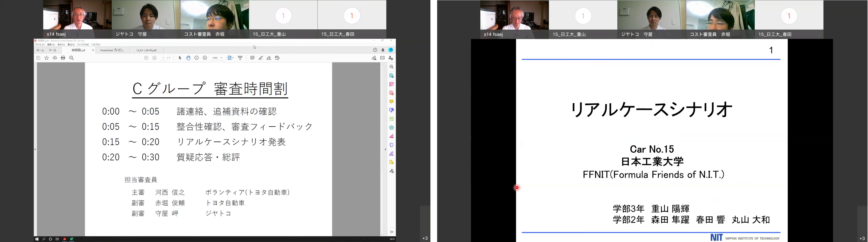The image size is (868, 242).
Task: Open the ファイル menu
Action: tap(39, 44)
